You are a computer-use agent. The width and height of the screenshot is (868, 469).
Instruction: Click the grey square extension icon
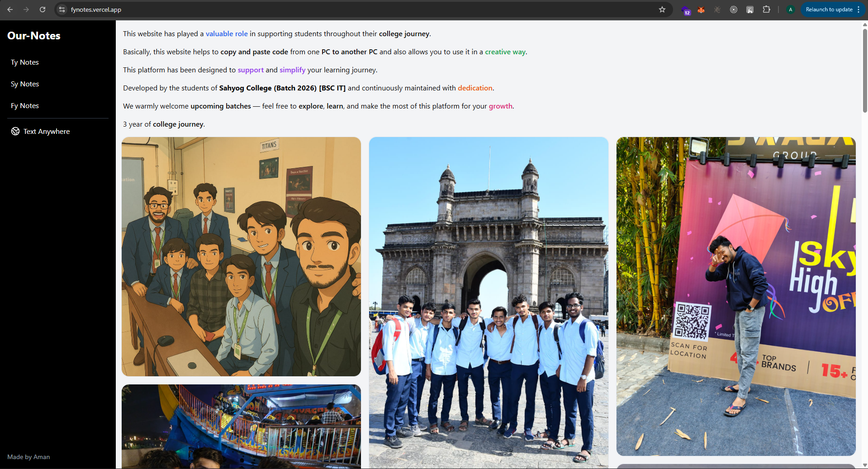(750, 9)
